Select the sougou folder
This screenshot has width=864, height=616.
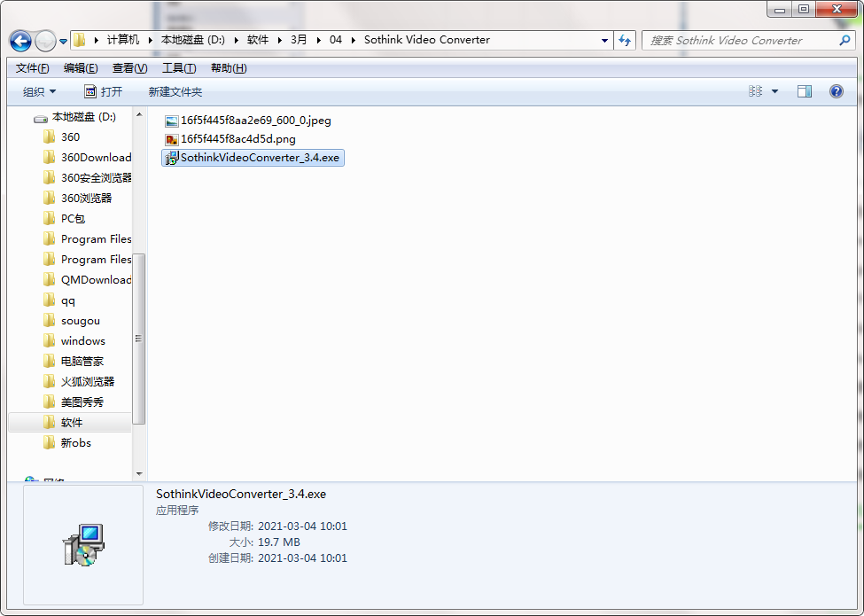(81, 321)
